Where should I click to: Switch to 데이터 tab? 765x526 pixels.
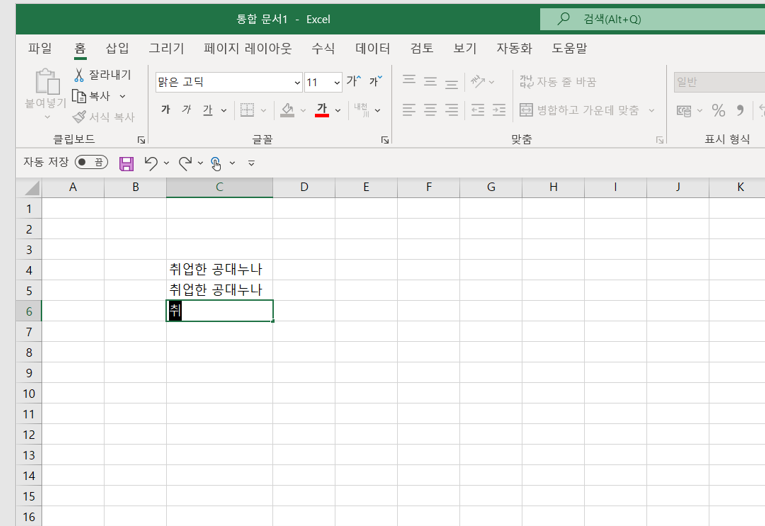[x=373, y=48]
